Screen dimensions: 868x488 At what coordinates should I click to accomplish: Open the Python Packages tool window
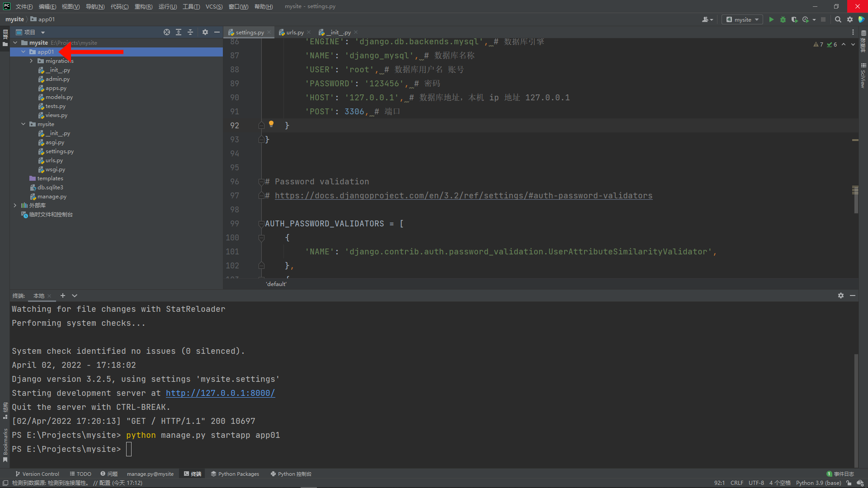[235, 474]
